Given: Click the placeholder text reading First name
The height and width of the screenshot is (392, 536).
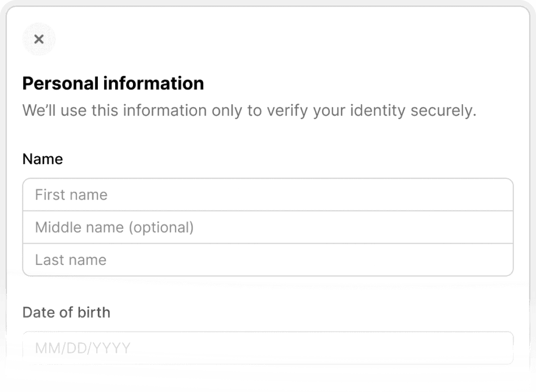Looking at the screenshot, I should [x=71, y=195].
